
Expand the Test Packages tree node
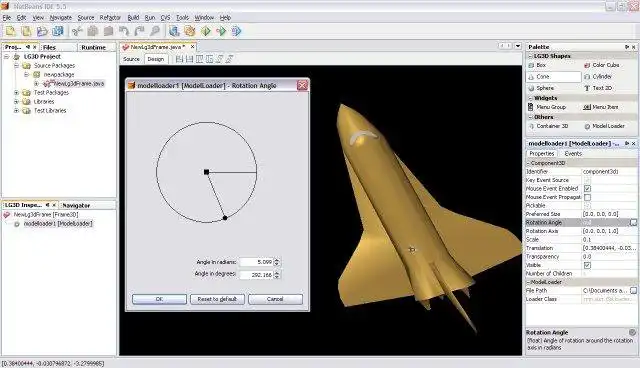17,93
